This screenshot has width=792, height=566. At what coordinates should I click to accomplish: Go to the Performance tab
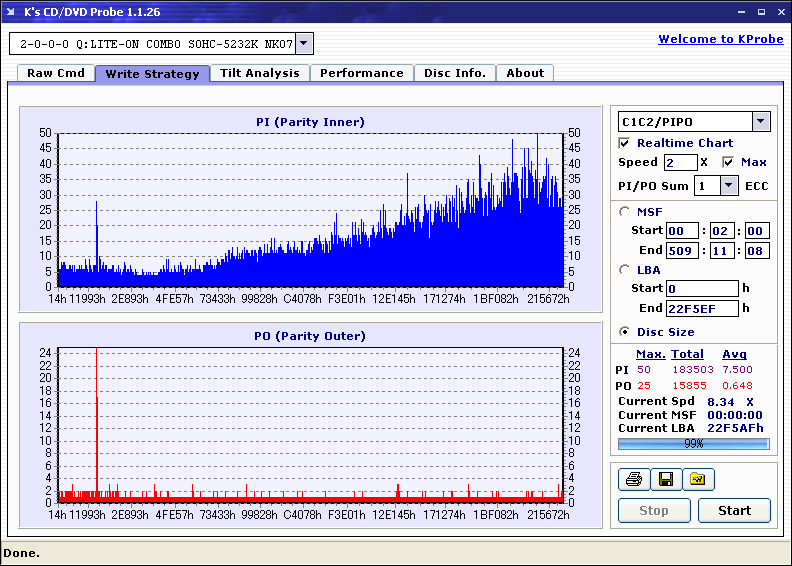(x=362, y=73)
